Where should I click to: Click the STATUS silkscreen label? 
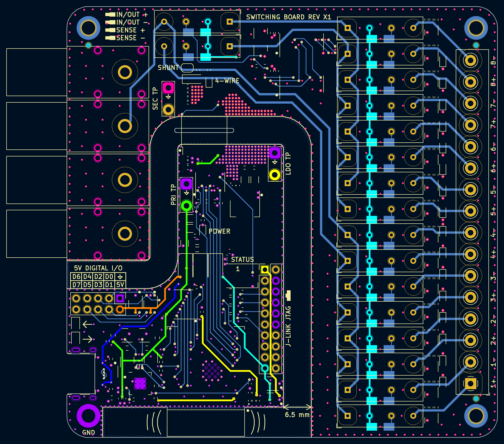(242, 260)
